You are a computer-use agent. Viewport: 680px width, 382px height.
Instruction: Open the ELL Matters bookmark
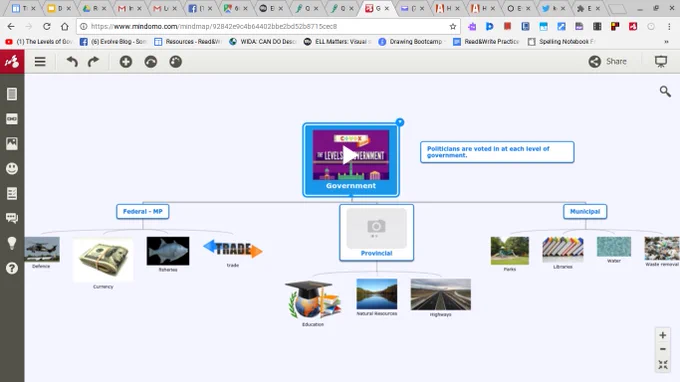click(x=337, y=42)
